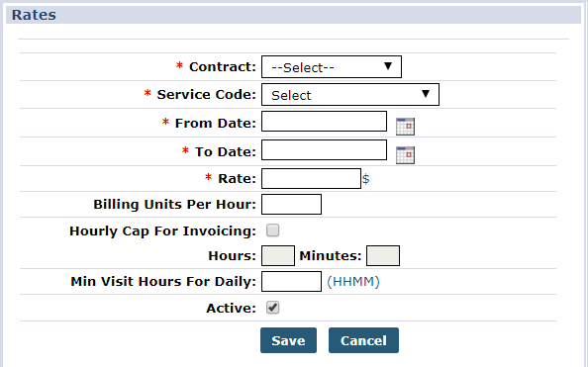Click the Active label text
This screenshot has width=588, height=367.
coord(231,309)
